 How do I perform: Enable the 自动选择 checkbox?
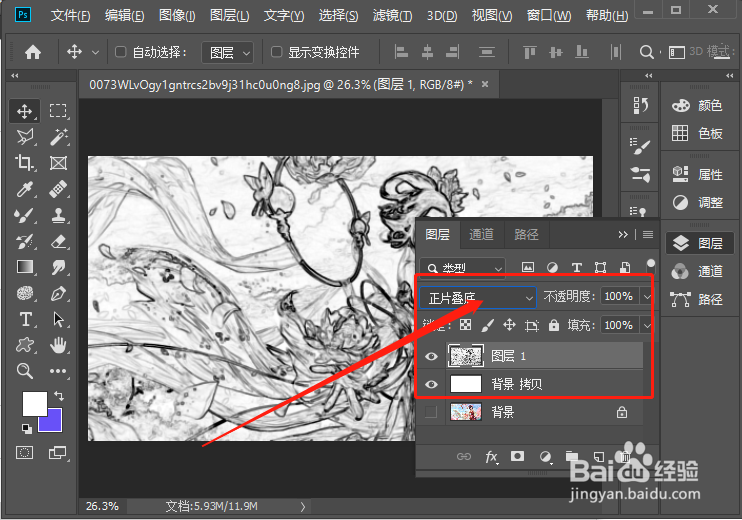121,52
